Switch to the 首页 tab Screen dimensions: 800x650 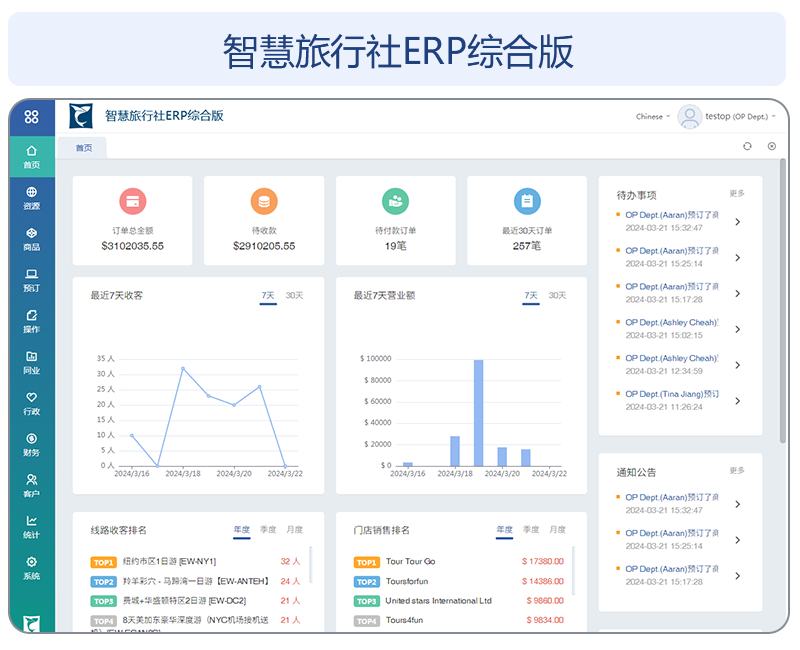(84, 148)
